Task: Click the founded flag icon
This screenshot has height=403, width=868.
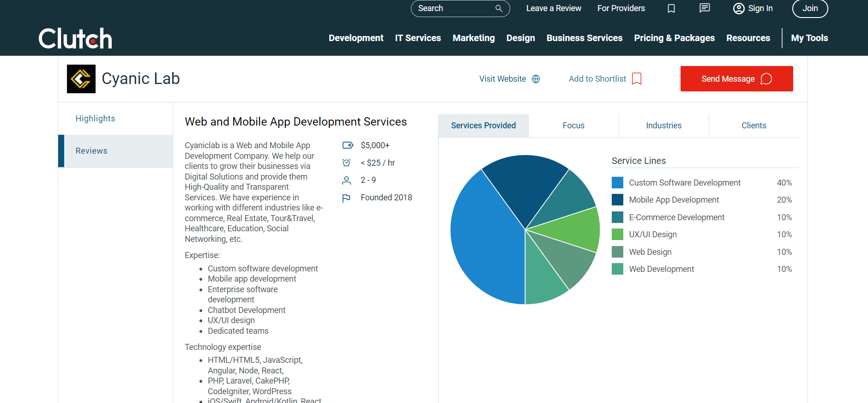Action: click(346, 198)
